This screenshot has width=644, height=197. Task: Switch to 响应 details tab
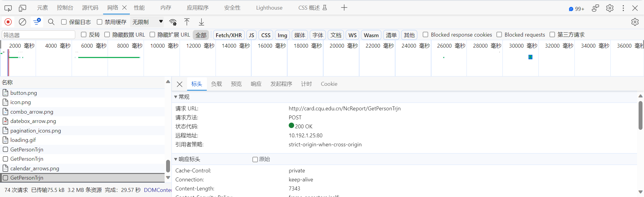[x=256, y=84]
